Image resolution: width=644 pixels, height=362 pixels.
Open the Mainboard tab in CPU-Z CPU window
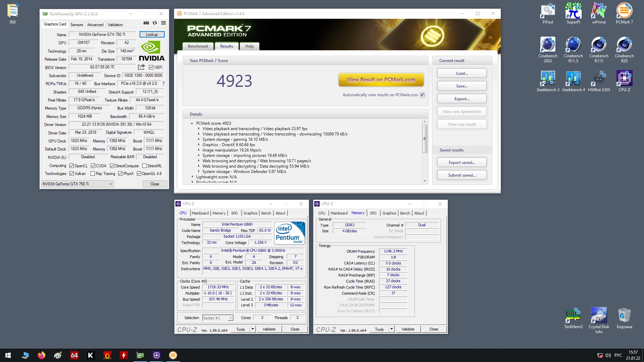[x=200, y=213]
